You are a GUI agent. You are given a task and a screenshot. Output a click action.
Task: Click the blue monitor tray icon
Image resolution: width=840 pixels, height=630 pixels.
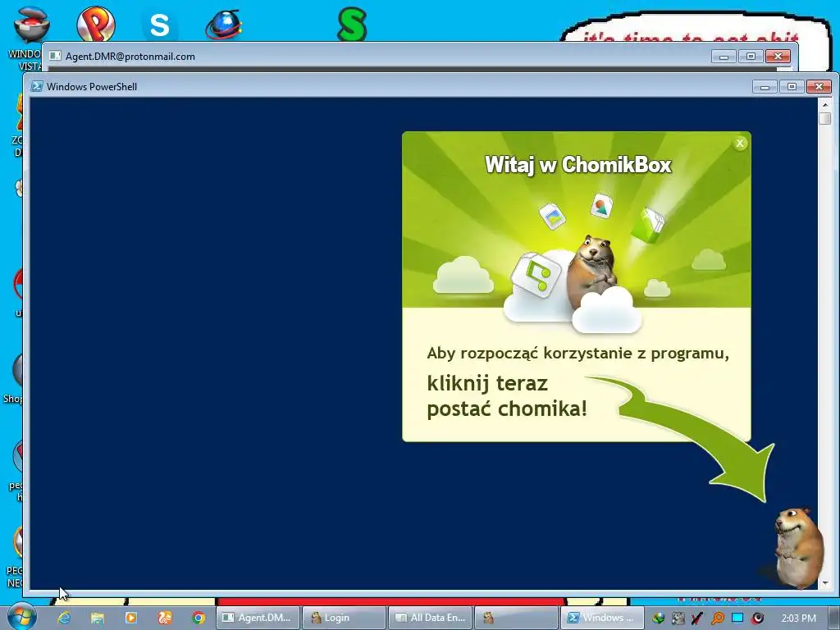tap(737, 618)
